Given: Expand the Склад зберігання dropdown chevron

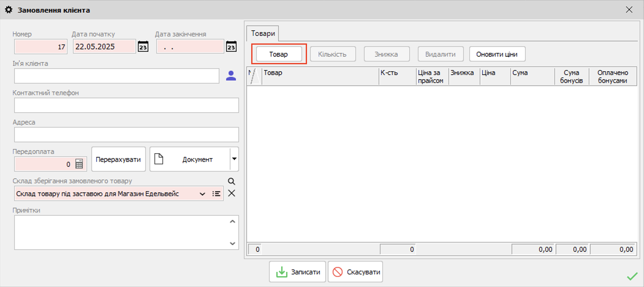Looking at the screenshot, I should coord(202,194).
